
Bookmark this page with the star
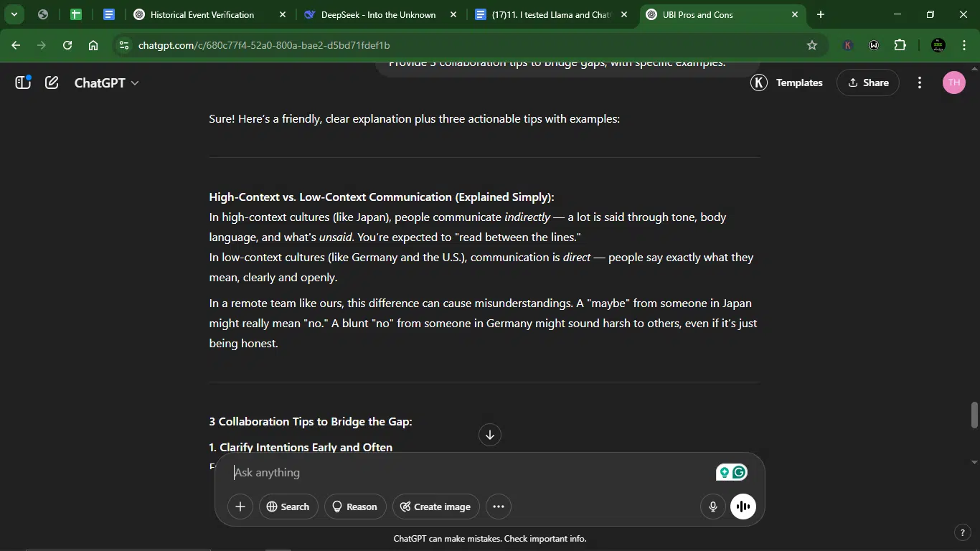812,45
